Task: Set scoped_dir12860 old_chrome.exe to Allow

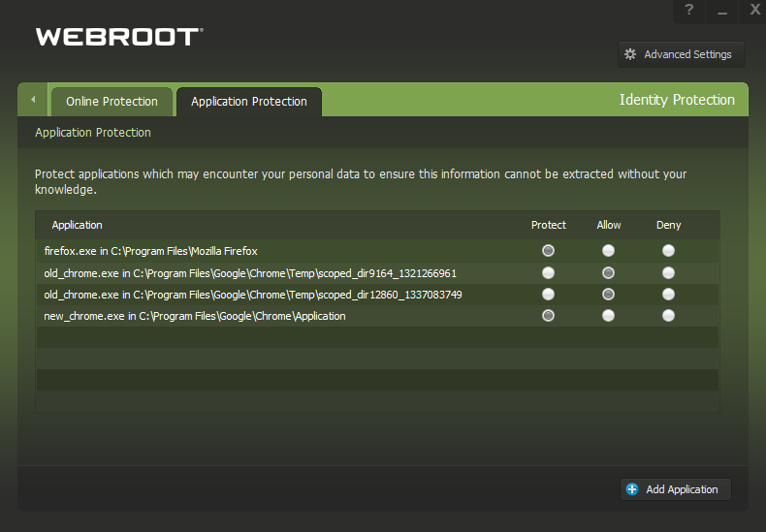Action: 608,295
